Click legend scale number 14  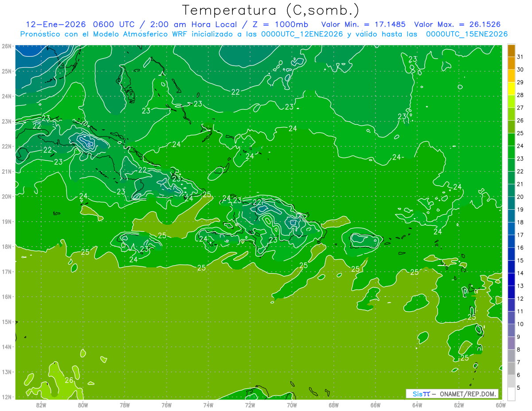pos(520,273)
